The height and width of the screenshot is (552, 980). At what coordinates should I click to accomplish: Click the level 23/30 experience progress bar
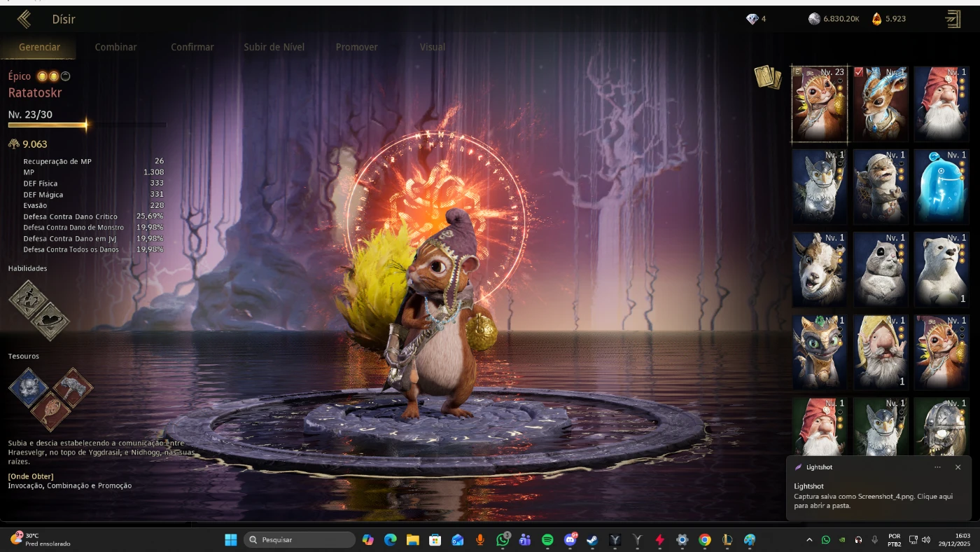point(87,125)
